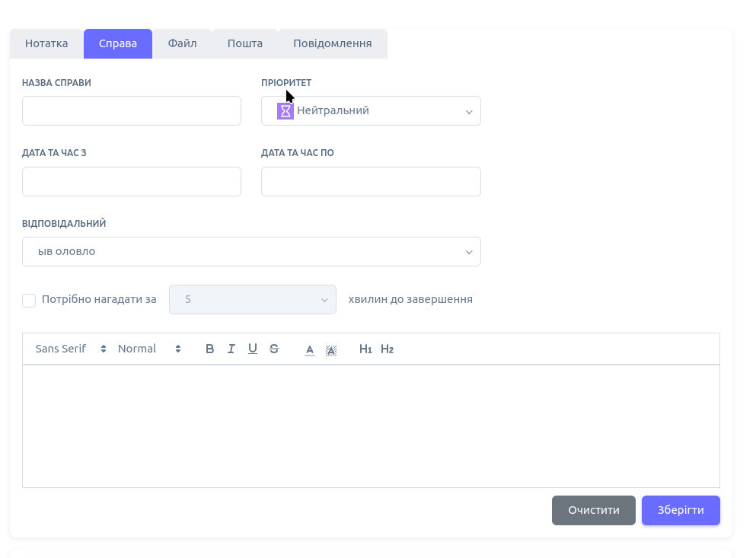
Task: Apply strikethrough text formatting
Action: (274, 349)
